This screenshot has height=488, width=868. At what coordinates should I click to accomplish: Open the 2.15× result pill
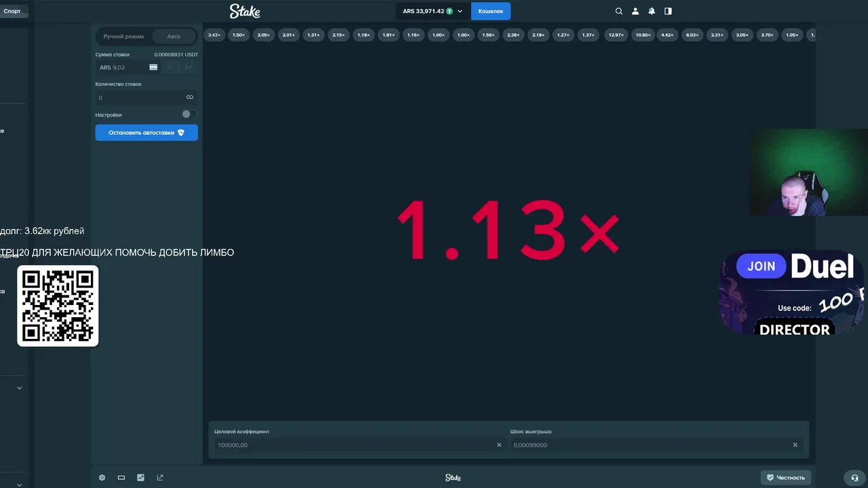(x=338, y=35)
